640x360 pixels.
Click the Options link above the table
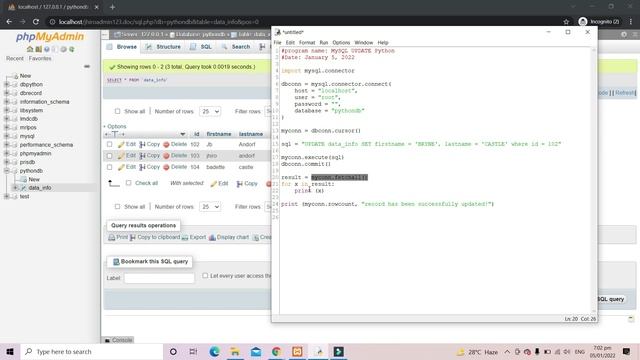[116, 127]
